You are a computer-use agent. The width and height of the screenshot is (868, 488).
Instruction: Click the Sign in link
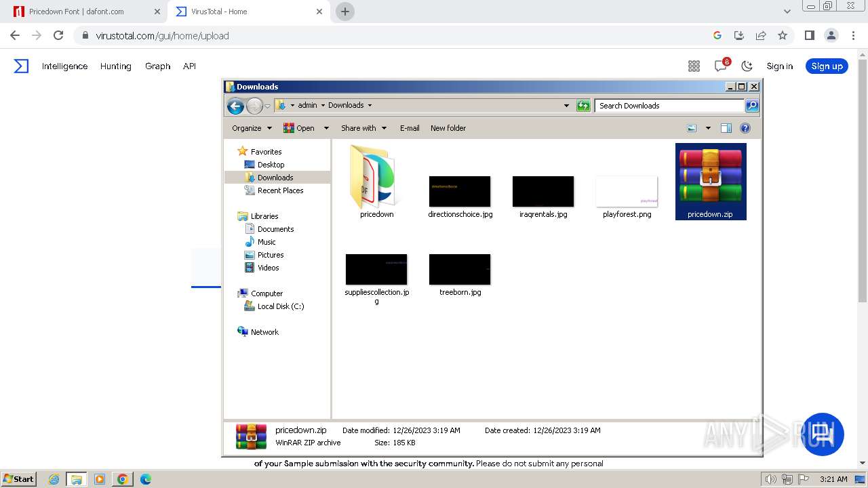[x=779, y=66]
